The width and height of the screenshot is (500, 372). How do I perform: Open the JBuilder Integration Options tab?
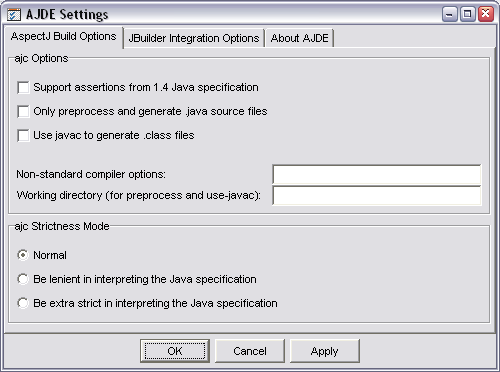(x=194, y=38)
